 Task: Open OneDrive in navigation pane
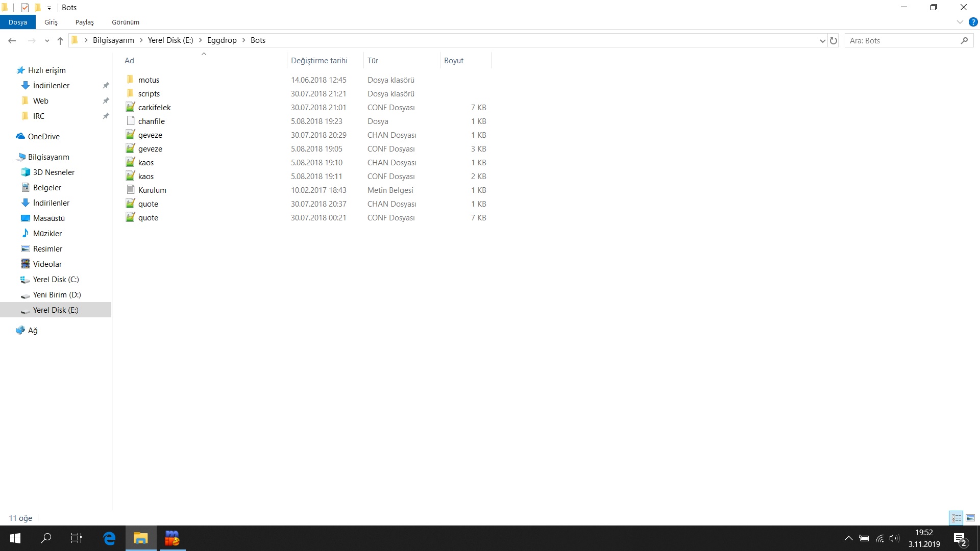[43, 137]
